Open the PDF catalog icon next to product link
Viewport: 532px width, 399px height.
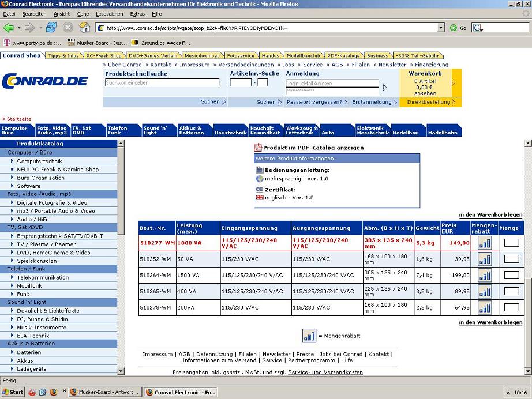(x=258, y=148)
